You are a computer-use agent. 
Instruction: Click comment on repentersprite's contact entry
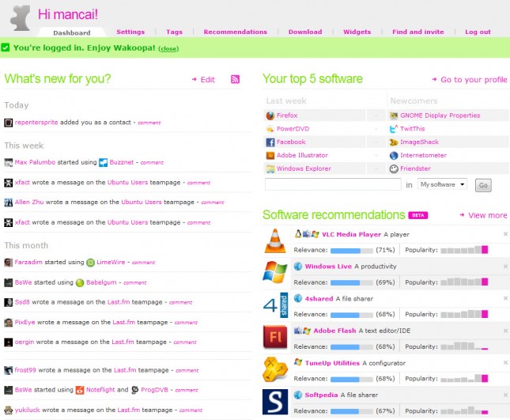tap(149, 123)
